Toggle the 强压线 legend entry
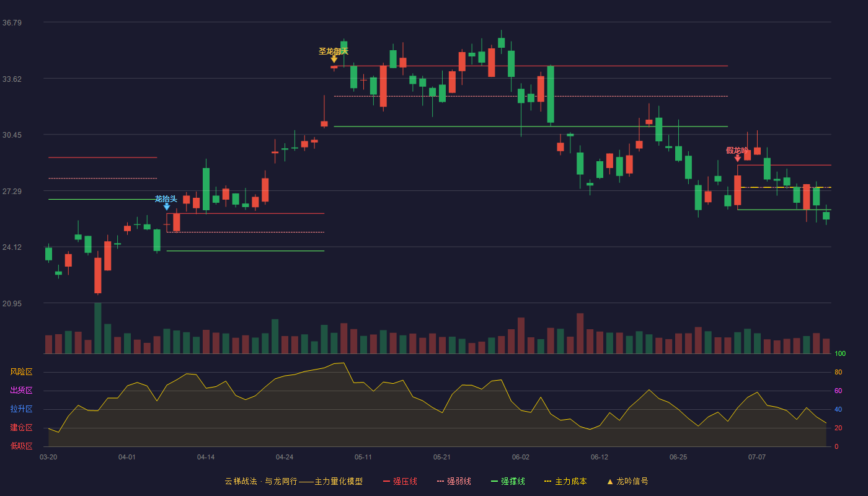The height and width of the screenshot is (496, 868). click(400, 481)
